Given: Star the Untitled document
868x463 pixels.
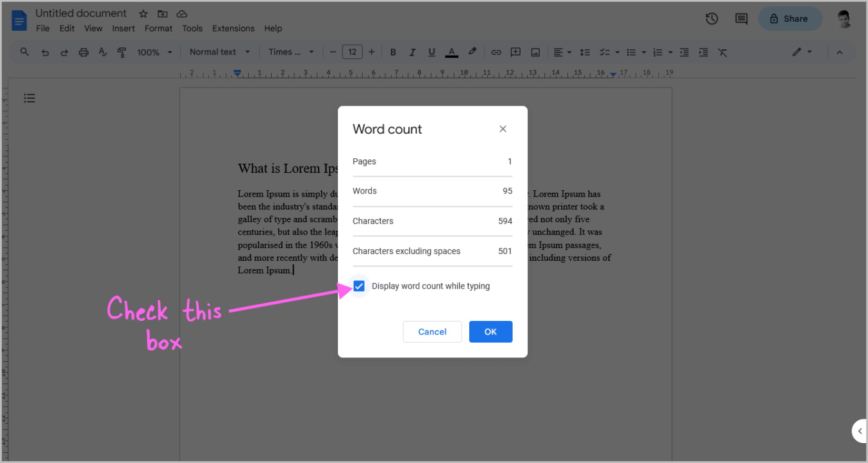Looking at the screenshot, I should [143, 13].
